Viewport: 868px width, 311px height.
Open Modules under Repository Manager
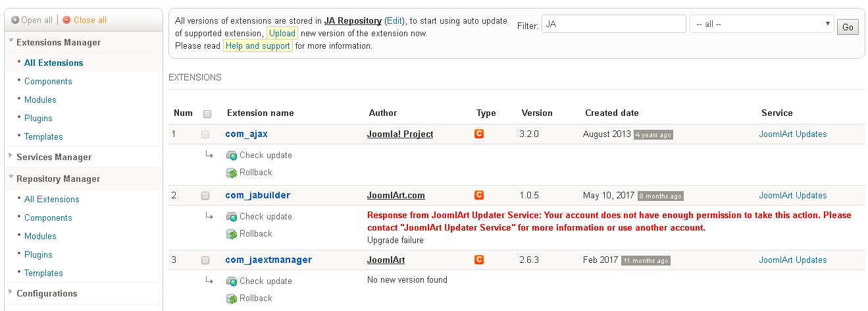click(40, 236)
